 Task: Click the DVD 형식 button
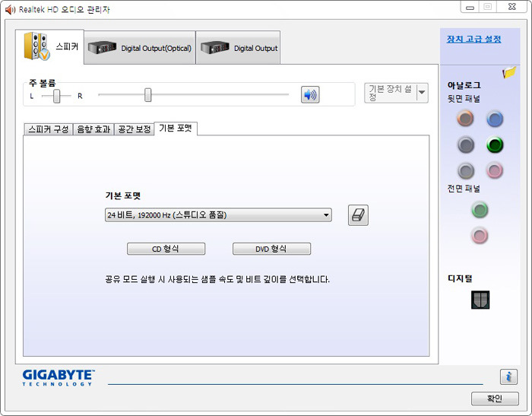click(271, 249)
